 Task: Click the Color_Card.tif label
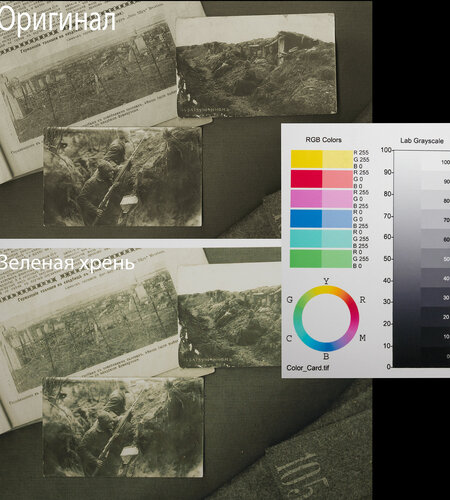point(308,368)
